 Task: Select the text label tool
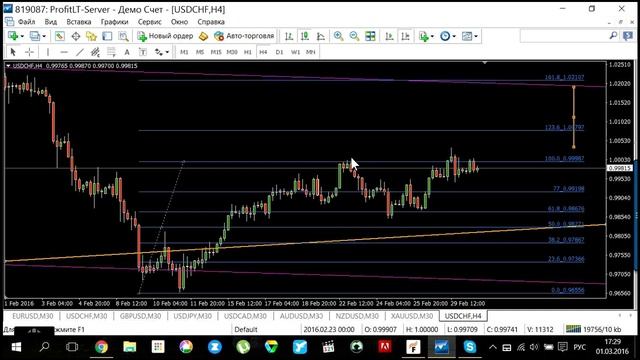[x=143, y=52]
